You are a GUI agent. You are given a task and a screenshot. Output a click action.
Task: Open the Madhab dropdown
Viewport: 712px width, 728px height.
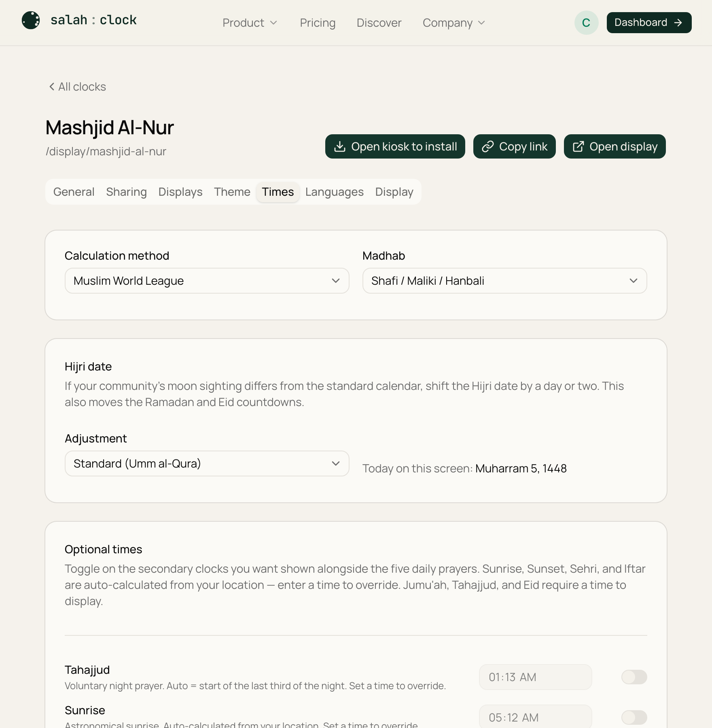coord(504,281)
